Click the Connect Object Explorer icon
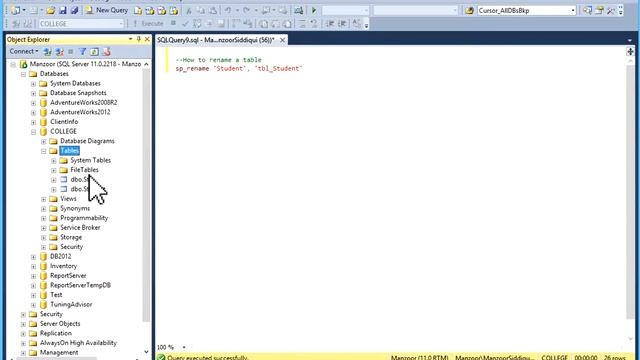Viewport: 640px width, 360px height. pyautogui.click(x=47, y=52)
